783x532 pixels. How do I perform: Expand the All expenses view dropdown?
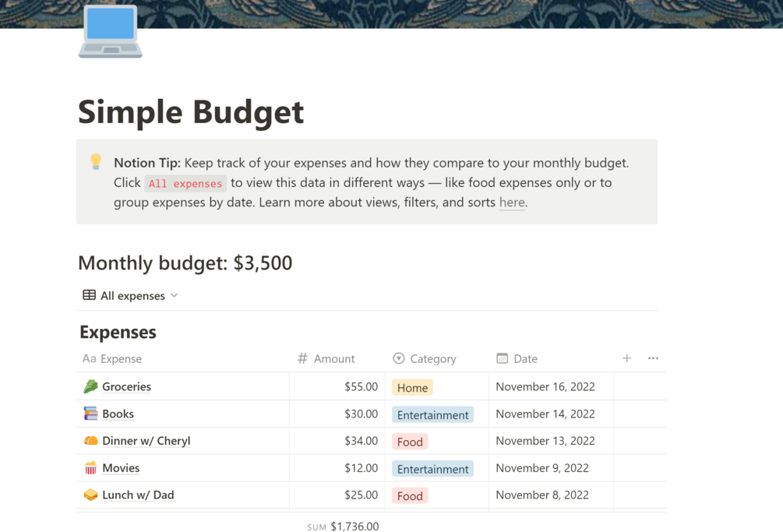[131, 295]
